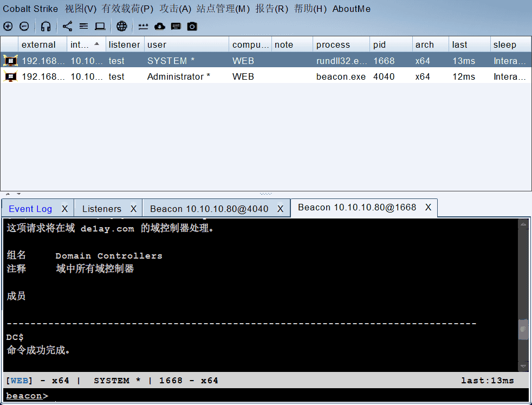Open the screenshots camera icon
This screenshot has width=532, height=405.
pos(192,26)
